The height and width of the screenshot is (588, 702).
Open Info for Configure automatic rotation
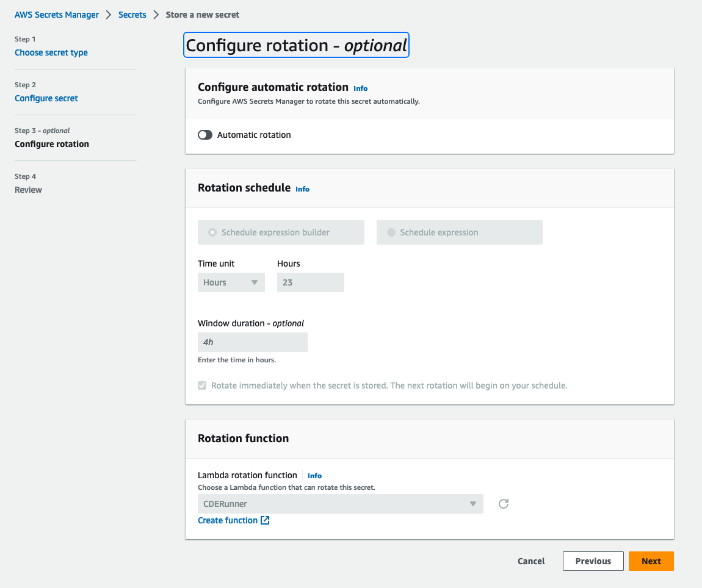click(x=360, y=88)
